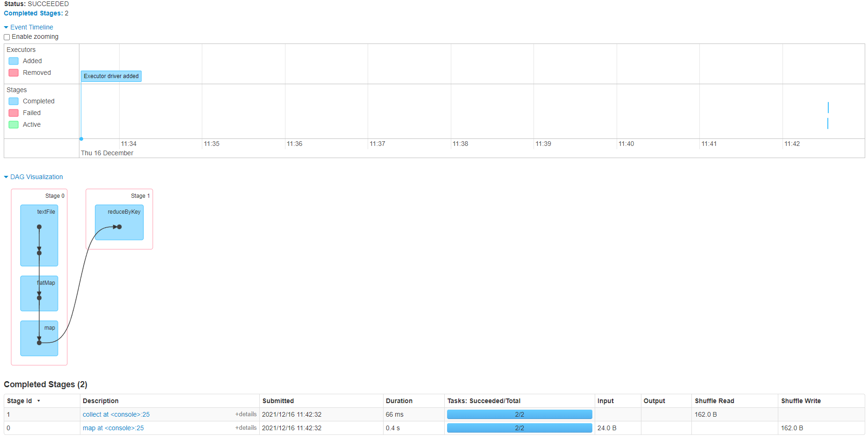Open 'map at <console>:25' stage link

tap(113, 428)
